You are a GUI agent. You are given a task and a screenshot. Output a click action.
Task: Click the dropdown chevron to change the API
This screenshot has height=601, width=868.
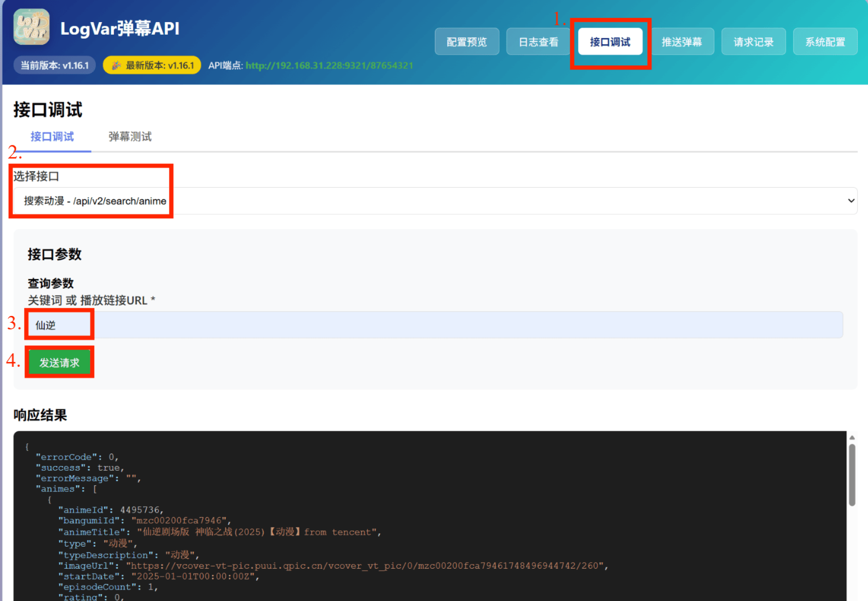[x=851, y=201]
